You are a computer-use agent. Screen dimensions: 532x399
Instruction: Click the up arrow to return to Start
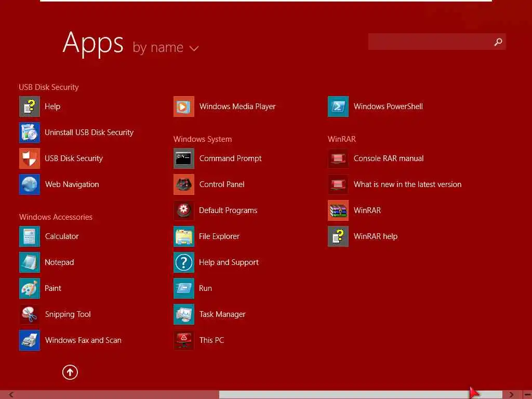click(70, 372)
